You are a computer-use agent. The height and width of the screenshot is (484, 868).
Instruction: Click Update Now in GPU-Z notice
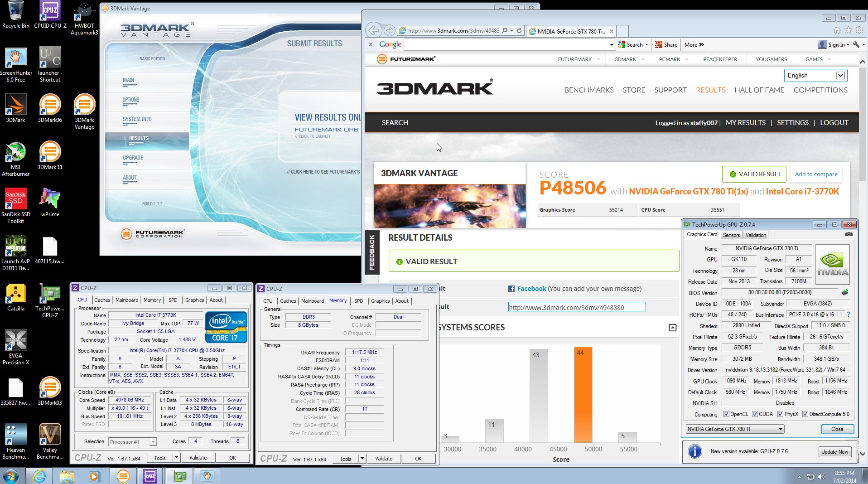(x=834, y=452)
